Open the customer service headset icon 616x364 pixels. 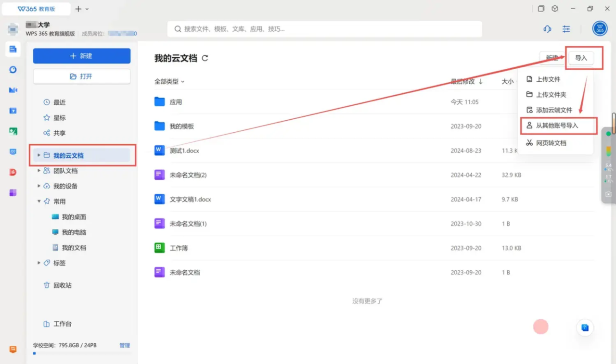[x=547, y=29]
